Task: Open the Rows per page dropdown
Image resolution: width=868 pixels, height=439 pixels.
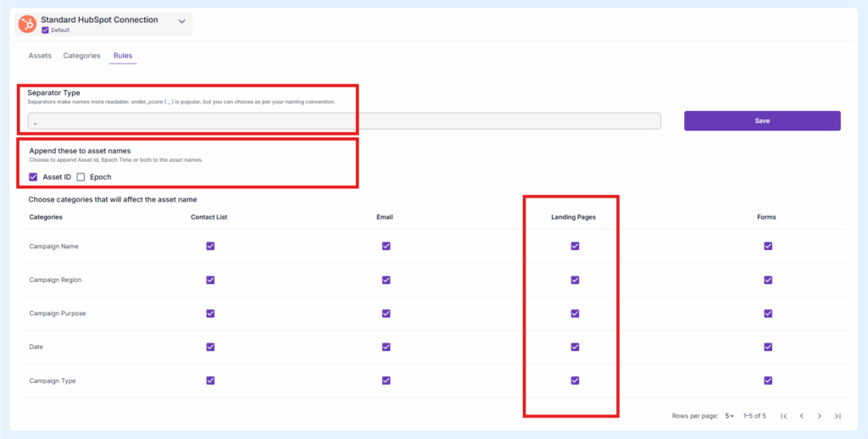Action: [731, 416]
